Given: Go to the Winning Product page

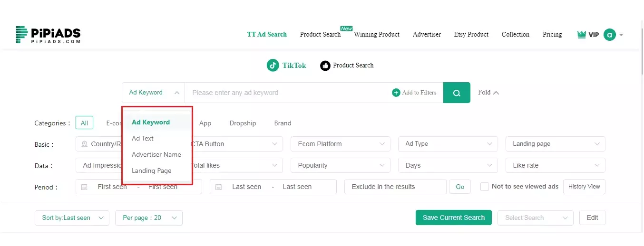Looking at the screenshot, I should click(x=377, y=34).
